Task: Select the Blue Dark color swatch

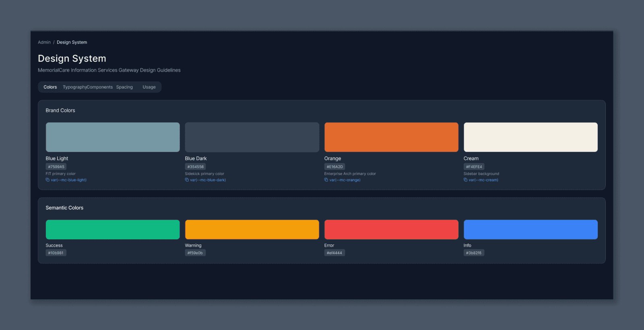Action: (252, 137)
